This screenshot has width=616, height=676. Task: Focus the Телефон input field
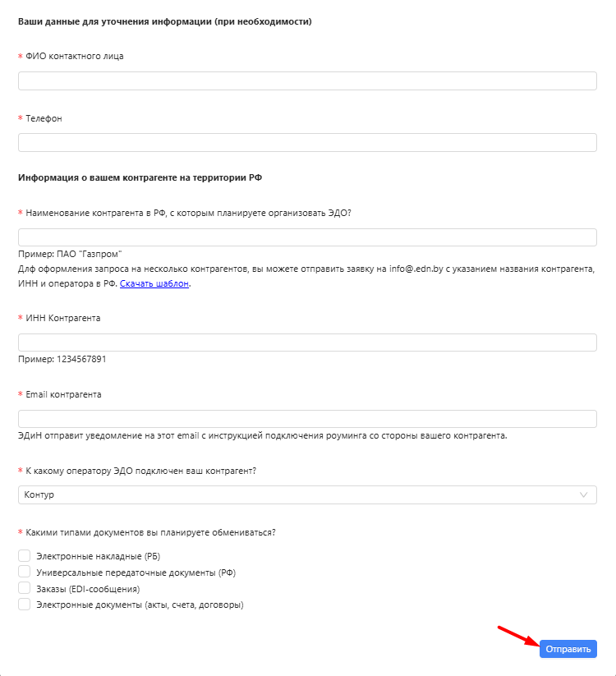pyautogui.click(x=307, y=143)
